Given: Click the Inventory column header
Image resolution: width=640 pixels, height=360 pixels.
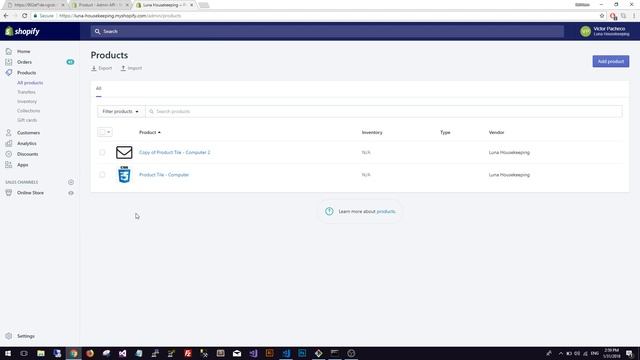Looking at the screenshot, I should coord(372,133).
